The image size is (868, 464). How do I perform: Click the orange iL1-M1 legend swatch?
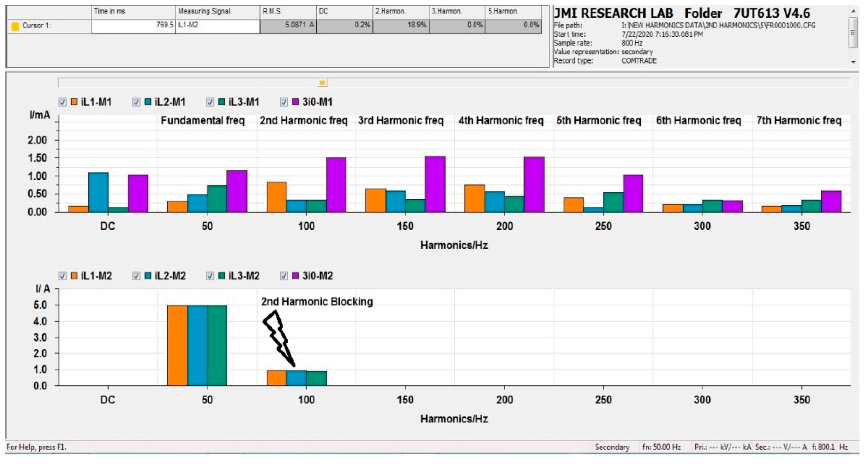coord(74,102)
